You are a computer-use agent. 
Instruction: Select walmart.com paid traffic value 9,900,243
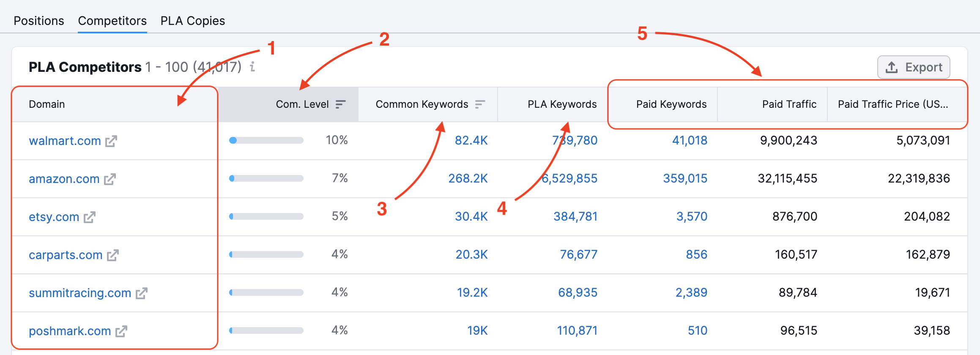coord(789,140)
